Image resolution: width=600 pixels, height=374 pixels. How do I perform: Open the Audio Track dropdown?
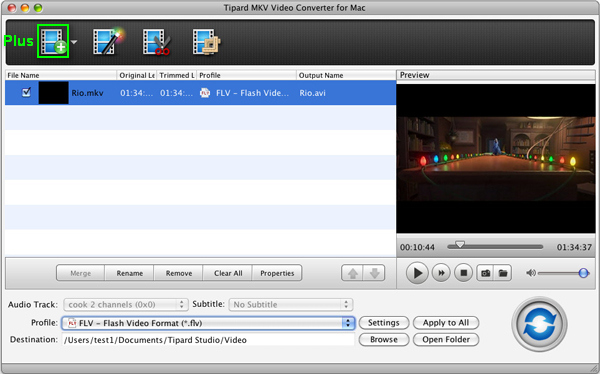click(126, 304)
